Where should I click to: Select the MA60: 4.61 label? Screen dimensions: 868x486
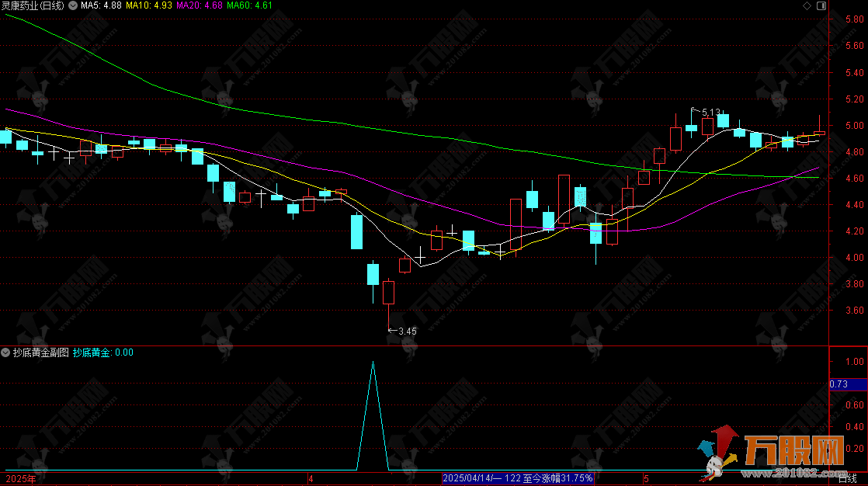[250, 5]
